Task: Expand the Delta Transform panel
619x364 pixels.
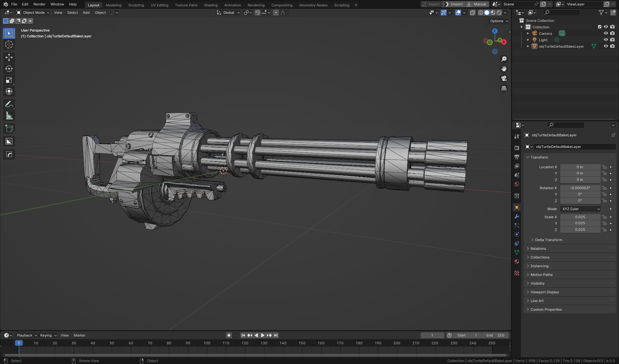Action: (548, 240)
